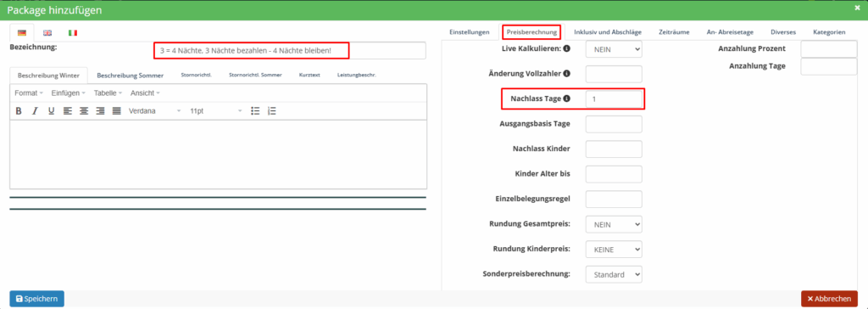The width and height of the screenshot is (868, 309).
Task: Click the Nachlass Tage input field
Action: 614,99
